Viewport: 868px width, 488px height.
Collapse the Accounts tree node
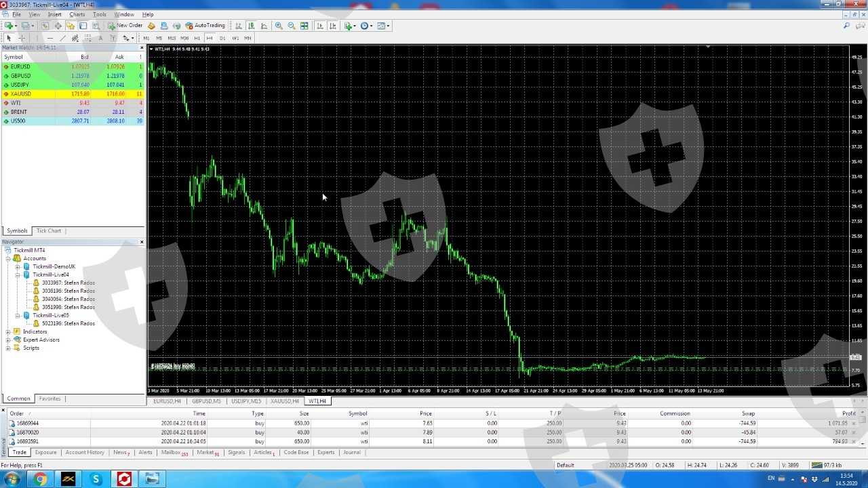coord(9,258)
